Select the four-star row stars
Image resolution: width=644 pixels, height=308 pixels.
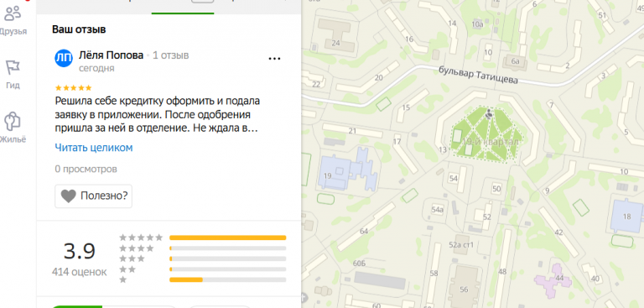click(137, 248)
